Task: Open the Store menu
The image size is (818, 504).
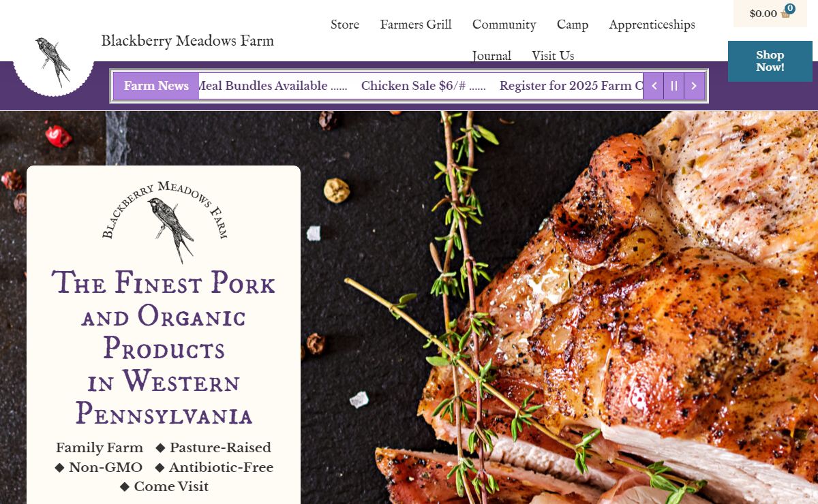Action: coord(345,25)
